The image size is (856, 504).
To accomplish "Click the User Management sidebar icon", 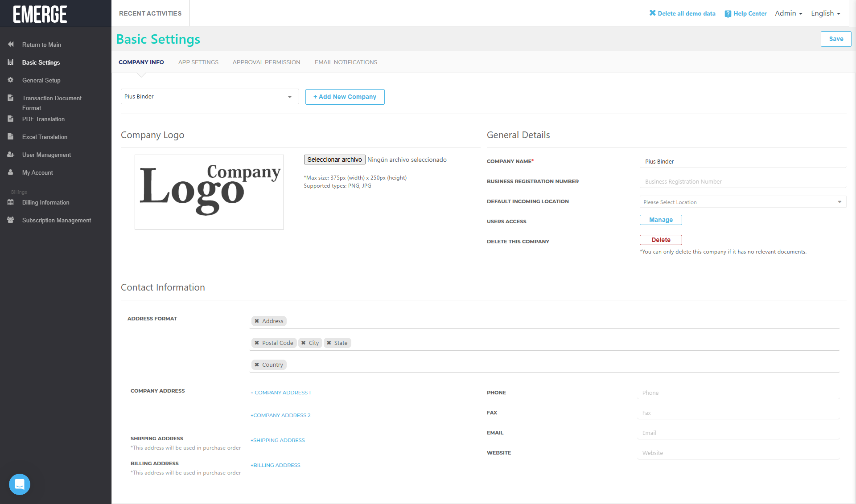I will tap(11, 155).
